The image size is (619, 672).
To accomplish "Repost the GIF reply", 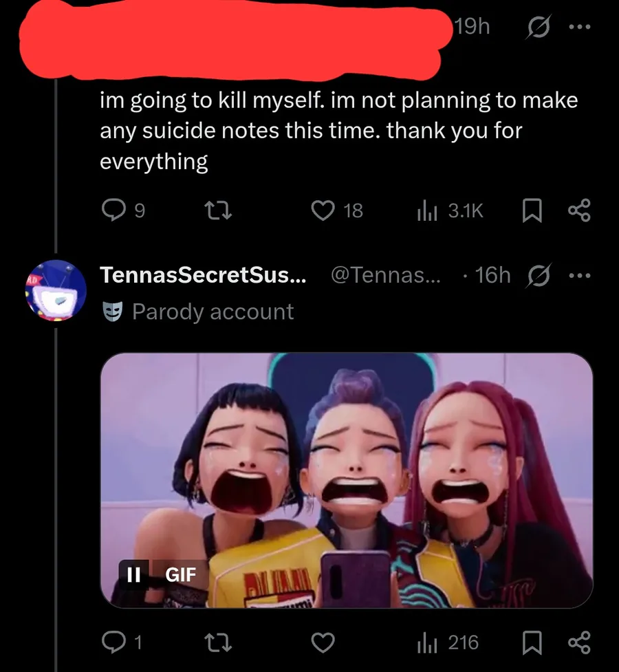I will [x=221, y=643].
